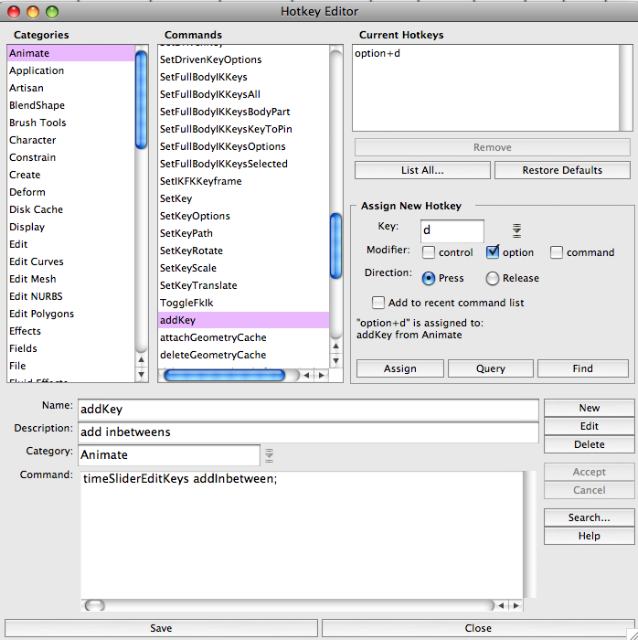Close the Hotkey Editor via Close button
This screenshot has height=640, width=638.
(478, 628)
